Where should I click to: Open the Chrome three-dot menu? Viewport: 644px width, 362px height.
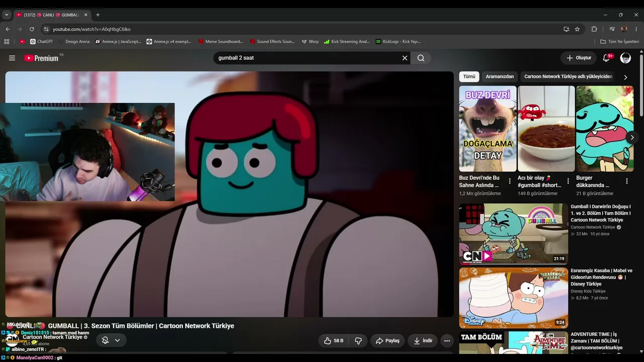636,29
